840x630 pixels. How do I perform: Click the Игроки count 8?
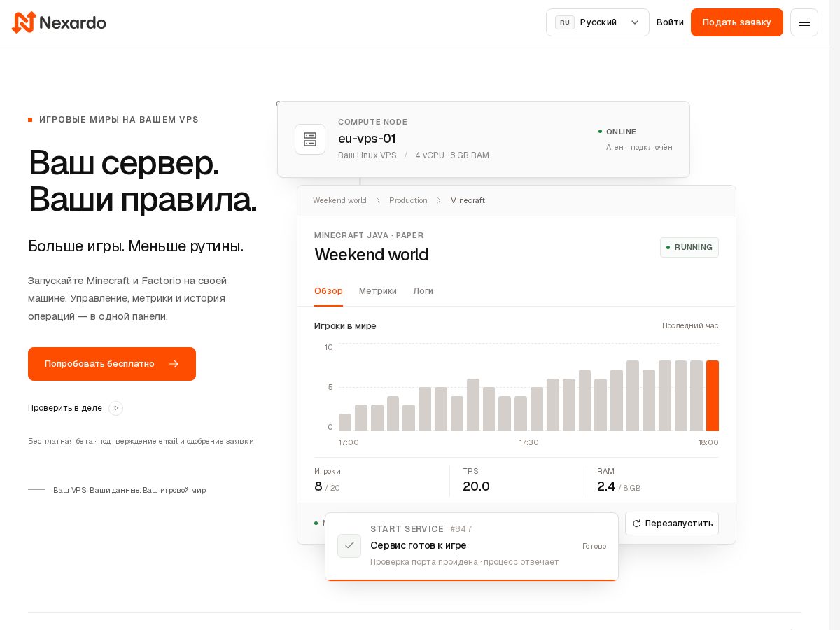pos(318,486)
